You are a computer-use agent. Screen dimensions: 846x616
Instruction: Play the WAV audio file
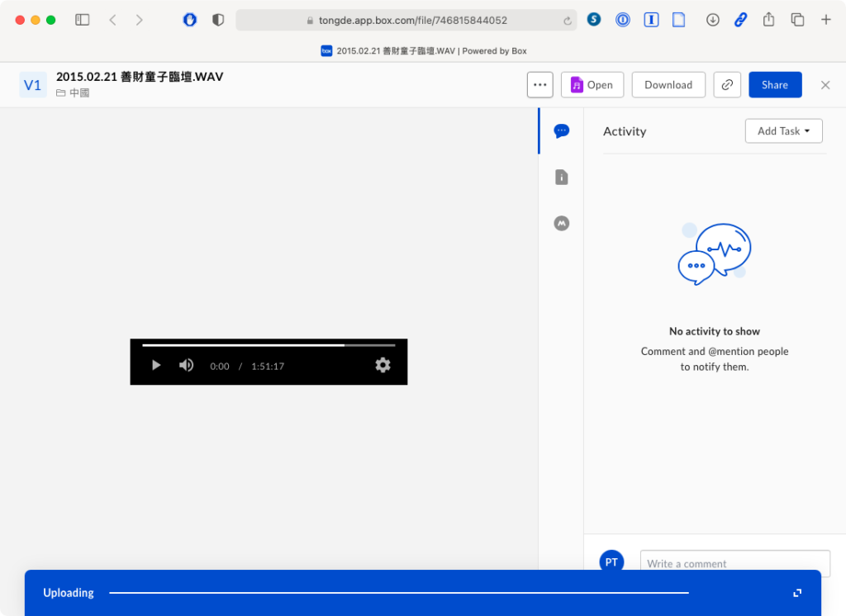[156, 365]
